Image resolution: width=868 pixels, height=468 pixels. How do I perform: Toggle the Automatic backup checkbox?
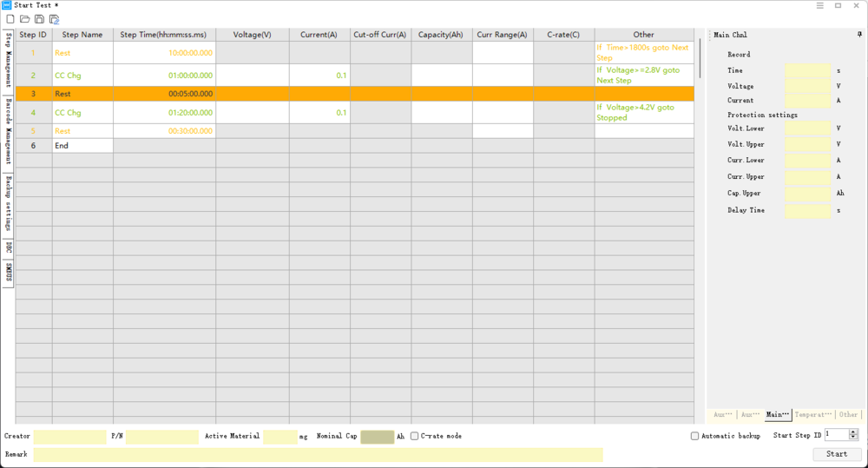click(694, 436)
